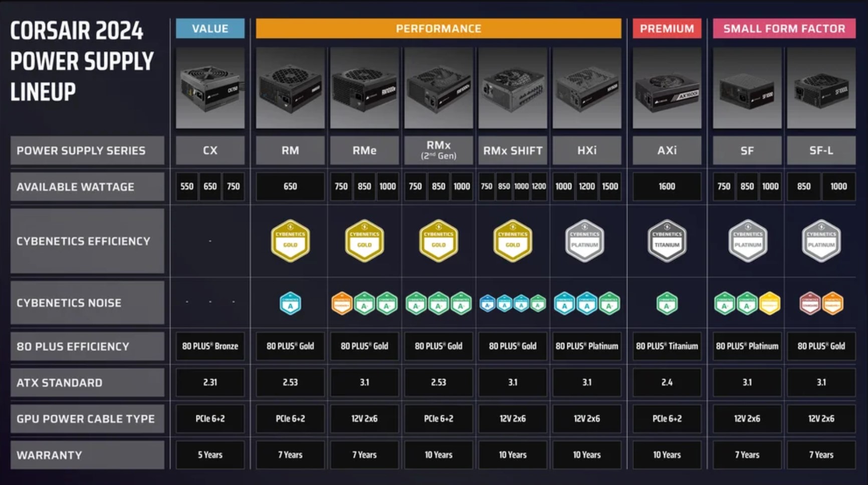Click the 550 wattage cell under CX
This screenshot has height=485, width=868.
point(187,187)
